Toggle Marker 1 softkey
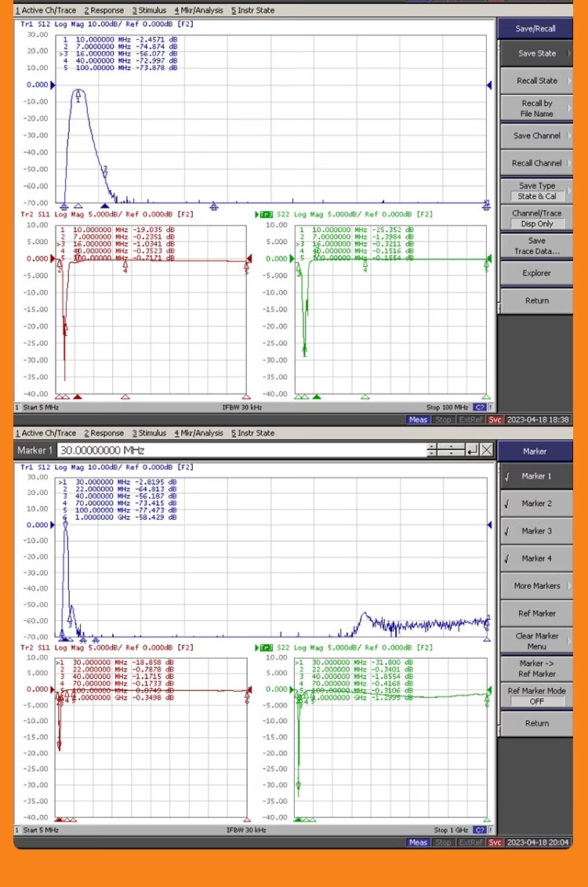The width and height of the screenshot is (588, 887). (x=537, y=476)
